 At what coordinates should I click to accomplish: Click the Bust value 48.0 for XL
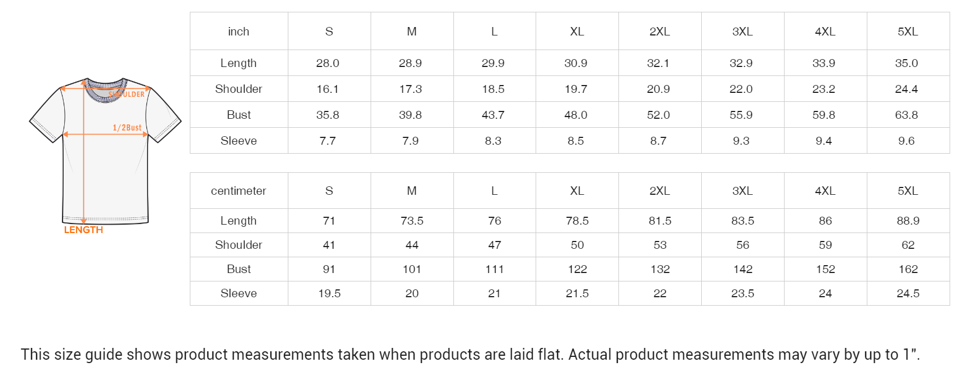coord(576,115)
